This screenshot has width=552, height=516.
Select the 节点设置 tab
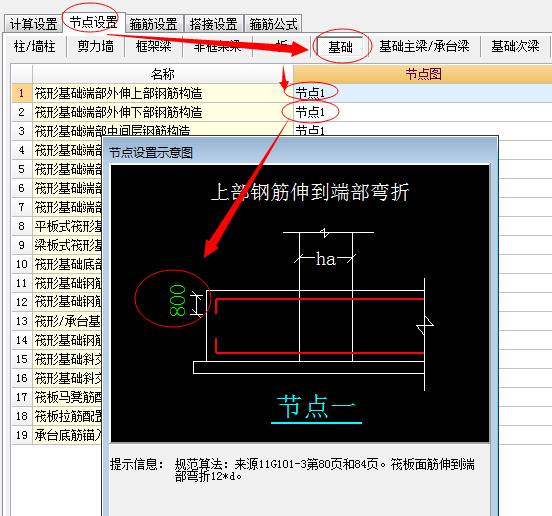click(93, 22)
